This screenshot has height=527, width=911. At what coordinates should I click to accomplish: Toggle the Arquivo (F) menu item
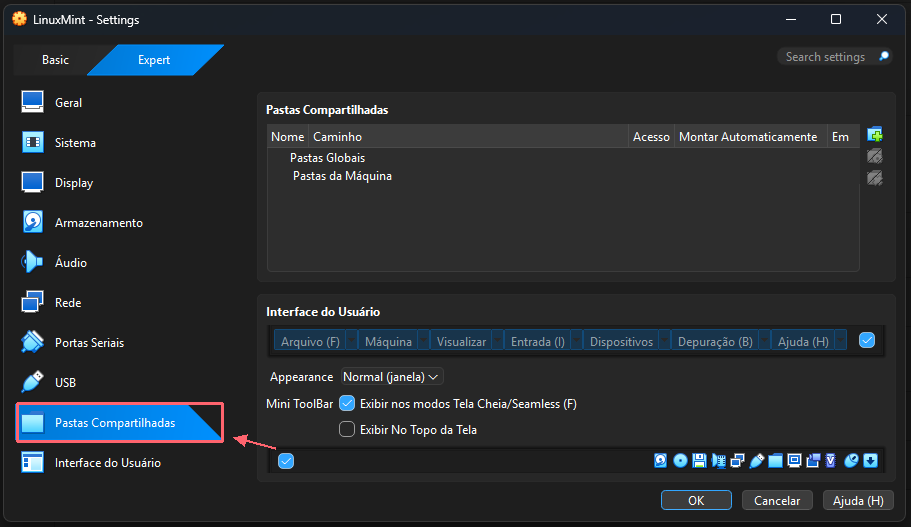tap(310, 341)
